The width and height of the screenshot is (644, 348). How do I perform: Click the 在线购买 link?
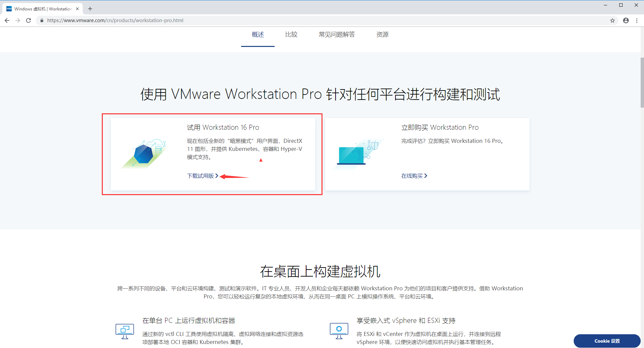tap(414, 176)
